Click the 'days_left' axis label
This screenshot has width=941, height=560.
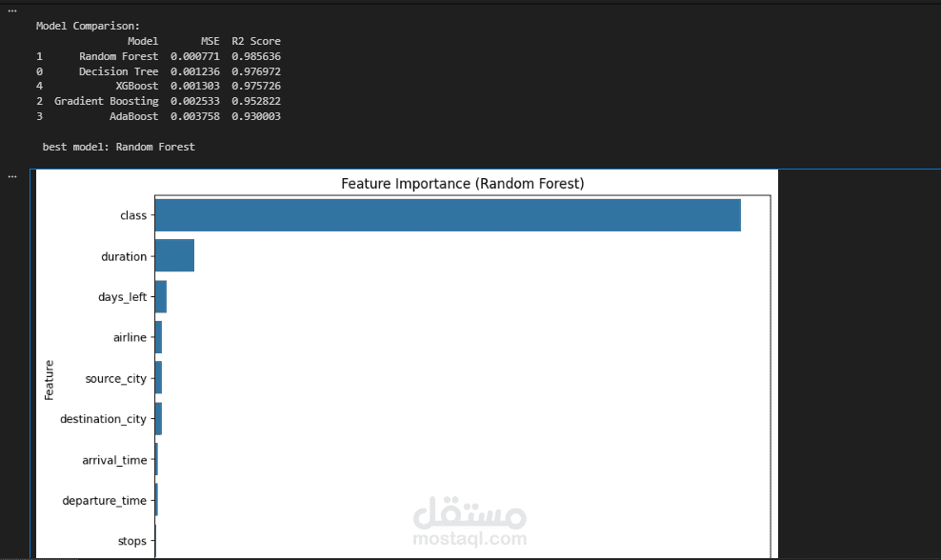(123, 297)
